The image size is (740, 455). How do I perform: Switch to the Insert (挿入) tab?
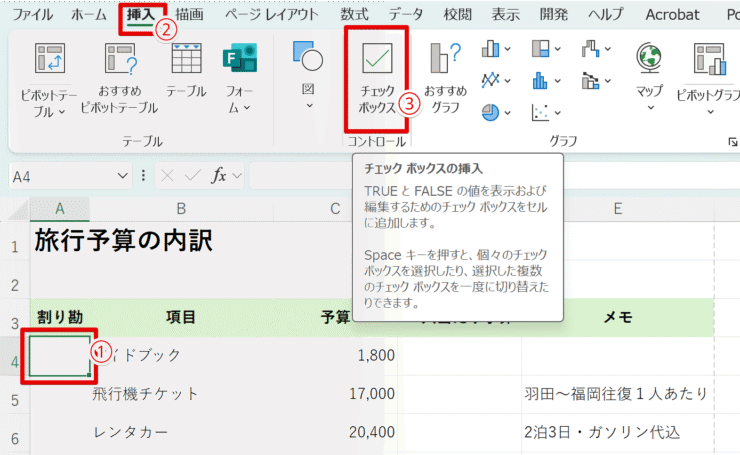click(x=141, y=15)
